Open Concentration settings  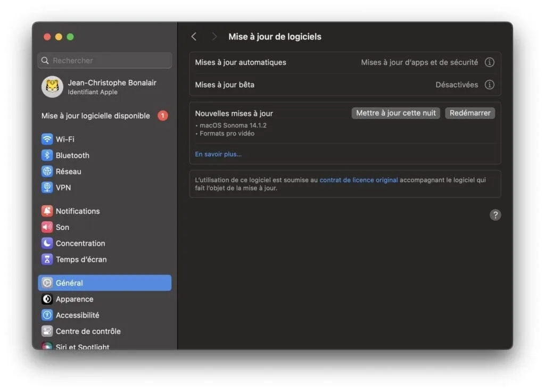(x=47, y=243)
